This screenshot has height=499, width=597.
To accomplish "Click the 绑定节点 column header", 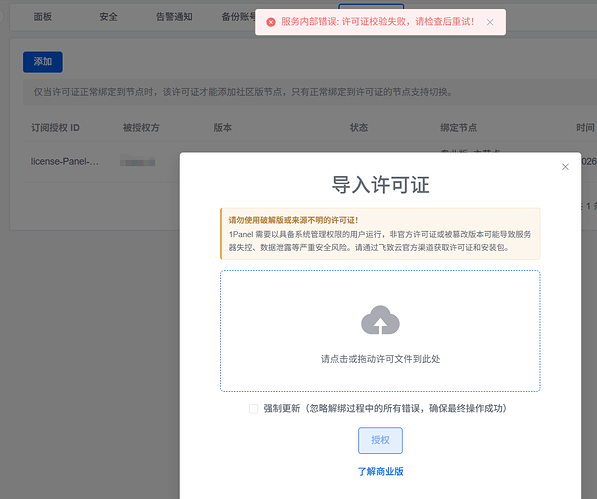I will click(x=458, y=128).
